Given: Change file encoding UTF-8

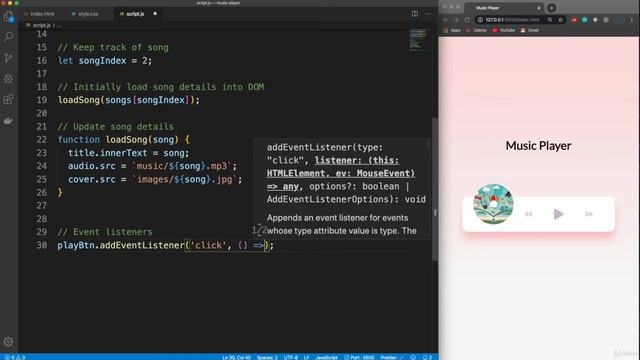Looking at the screenshot, I should pyautogui.click(x=291, y=357).
